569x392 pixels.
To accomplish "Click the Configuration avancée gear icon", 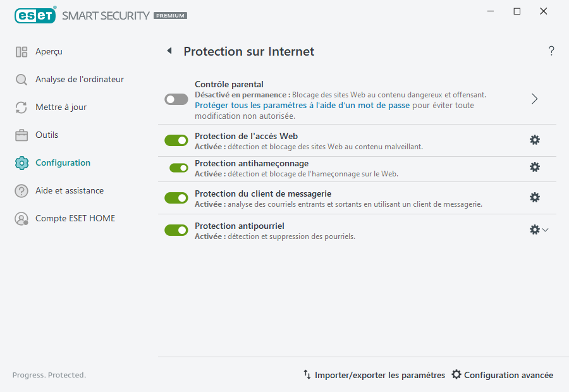I will point(456,375).
